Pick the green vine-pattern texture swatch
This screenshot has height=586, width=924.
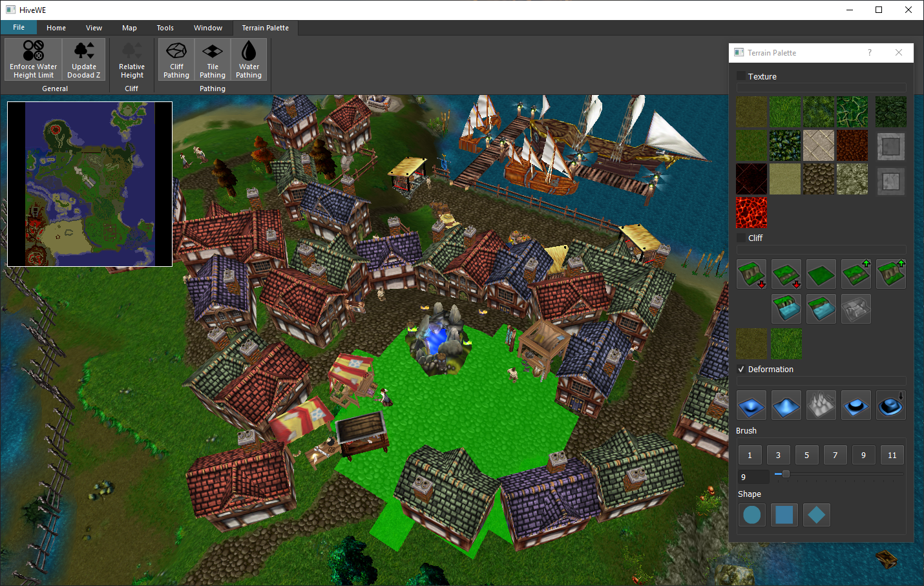852,112
